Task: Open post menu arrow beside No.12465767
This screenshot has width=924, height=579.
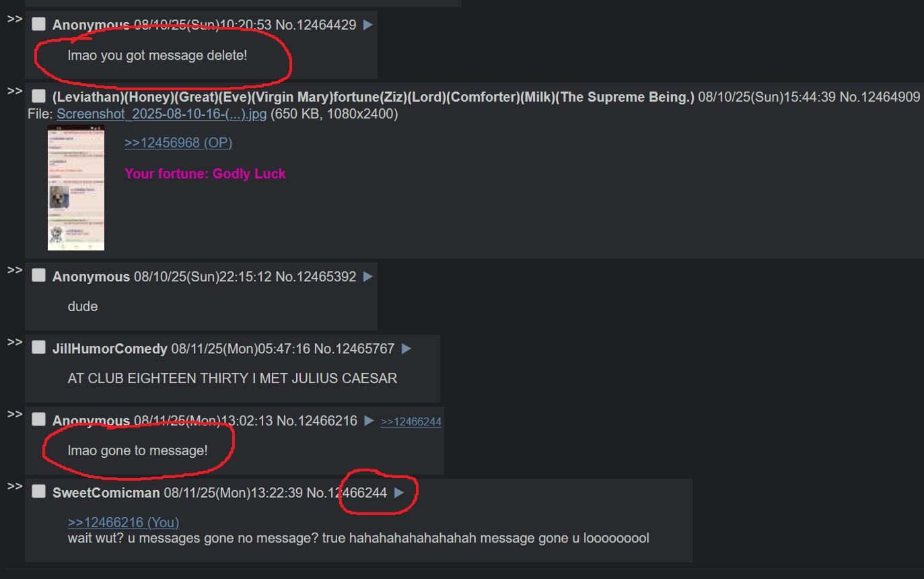Action: point(406,349)
